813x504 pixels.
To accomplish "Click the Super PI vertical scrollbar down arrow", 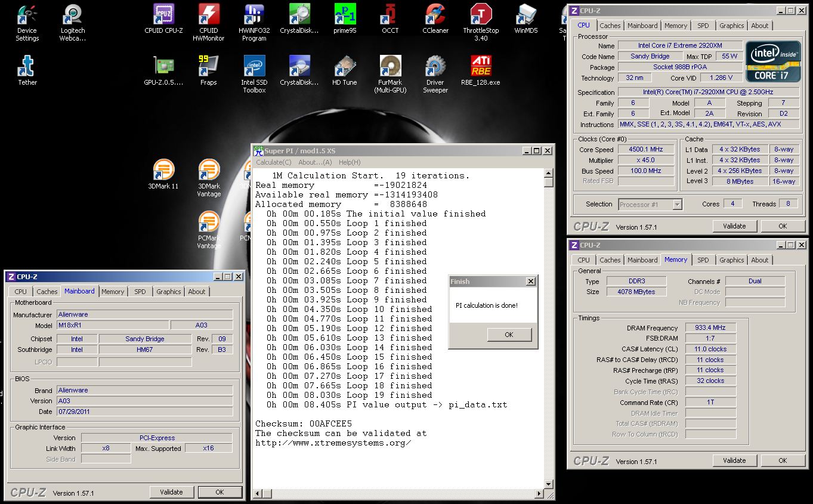I will pyautogui.click(x=549, y=484).
